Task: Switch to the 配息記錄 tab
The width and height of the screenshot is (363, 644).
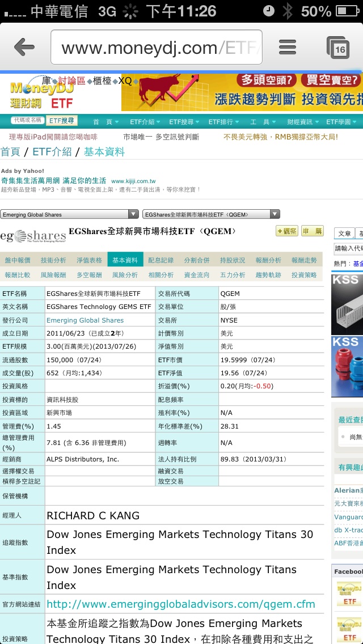Action: coord(161,260)
